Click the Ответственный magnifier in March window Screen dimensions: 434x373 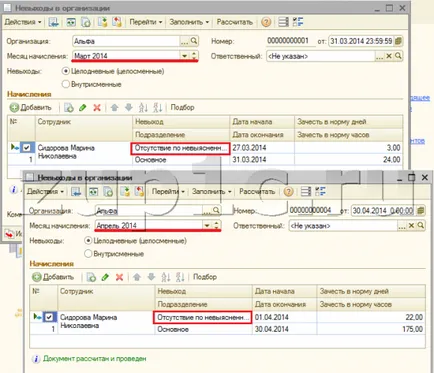point(398,56)
